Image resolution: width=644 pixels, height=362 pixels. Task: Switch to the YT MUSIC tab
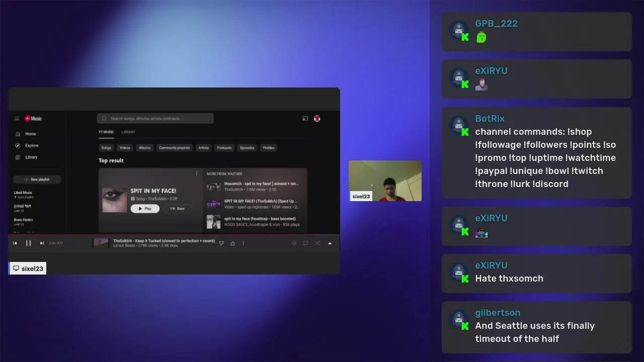[x=106, y=132]
